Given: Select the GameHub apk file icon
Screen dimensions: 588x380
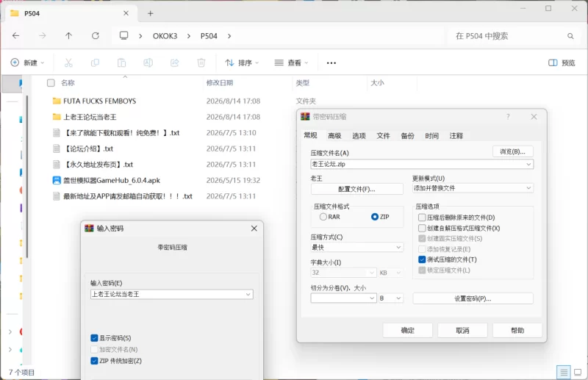Looking at the screenshot, I should click(57, 180).
